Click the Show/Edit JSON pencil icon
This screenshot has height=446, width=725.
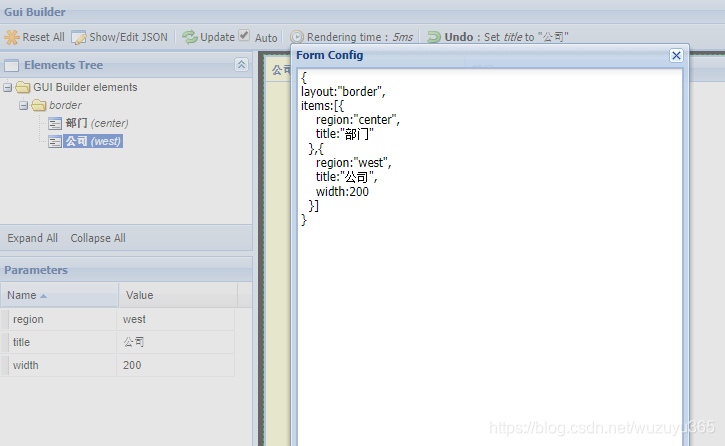pyautogui.click(x=79, y=37)
